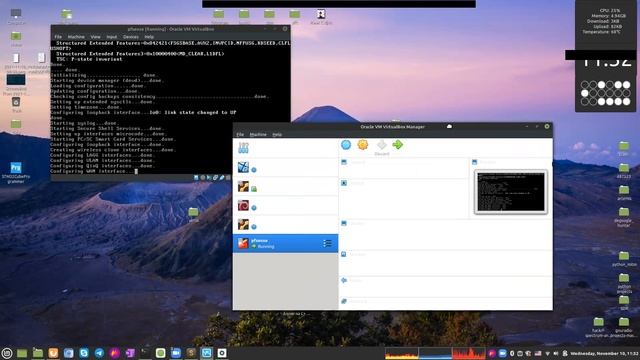Click the Display section icon in details
The width and height of the screenshot is (640, 360).
coord(344,223)
